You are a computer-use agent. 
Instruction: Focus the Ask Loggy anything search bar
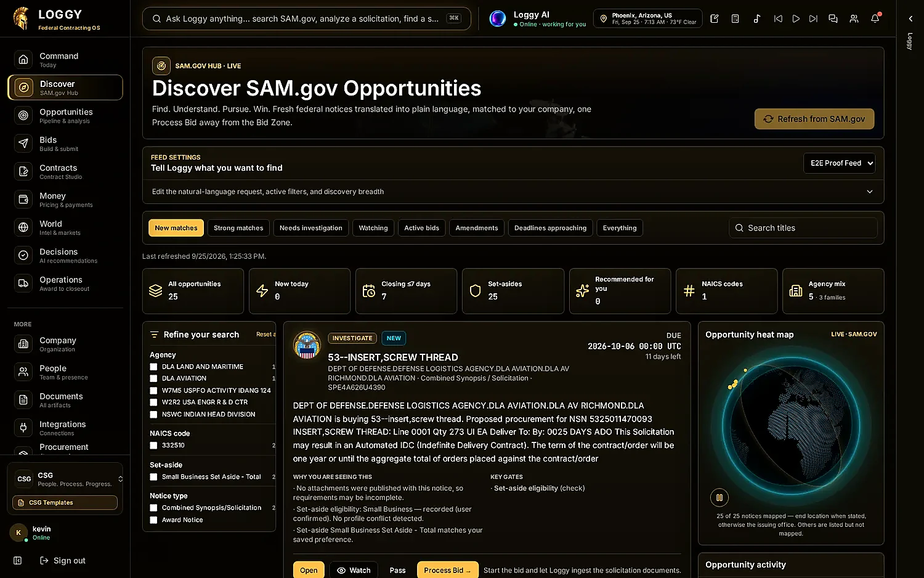point(307,18)
